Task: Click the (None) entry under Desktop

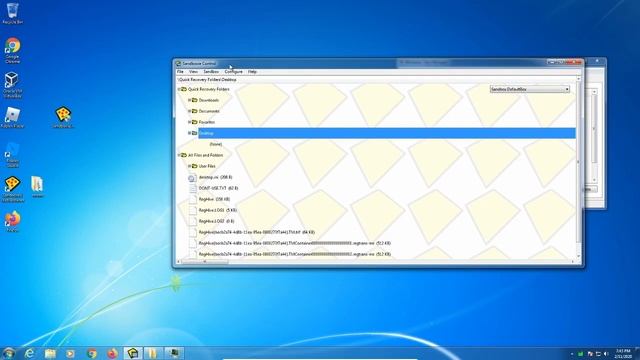Action: (x=216, y=144)
